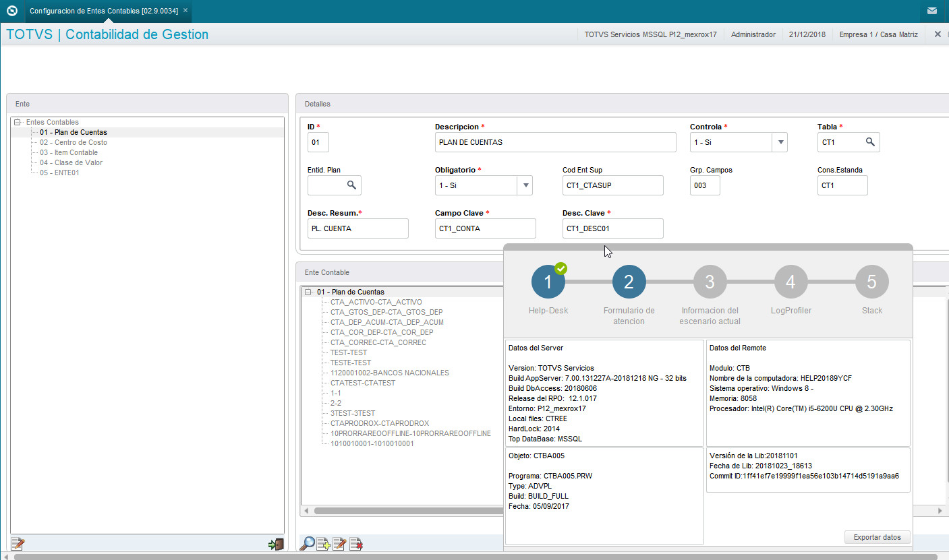Click the delete document icon with red X
This screenshot has height=560, width=949.
click(x=355, y=543)
